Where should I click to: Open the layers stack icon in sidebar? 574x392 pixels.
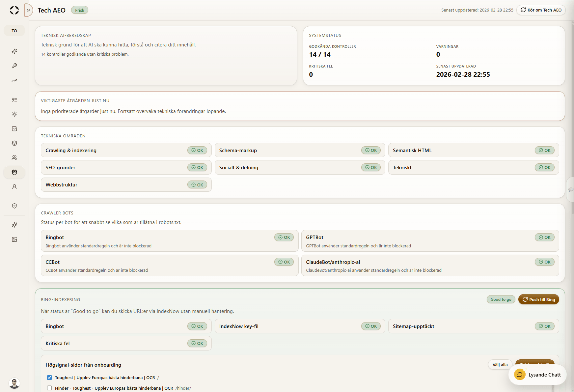coord(14,143)
